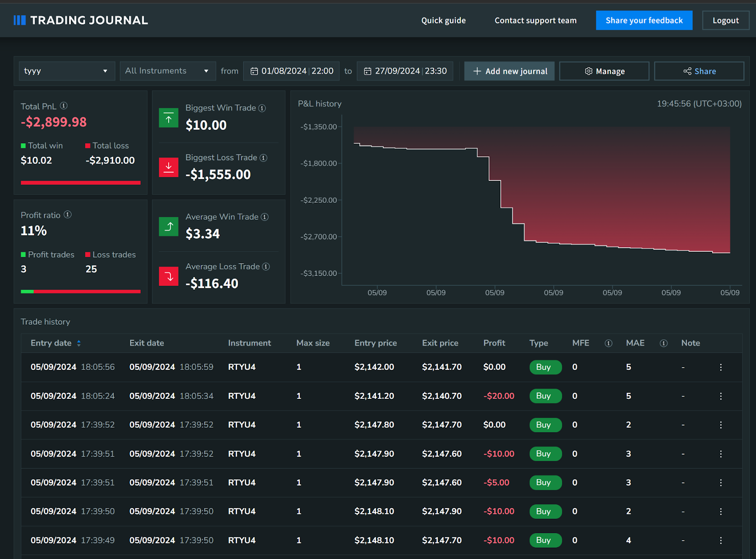The image size is (756, 559).
Task: Select Contact support team in the header
Action: [x=535, y=20]
